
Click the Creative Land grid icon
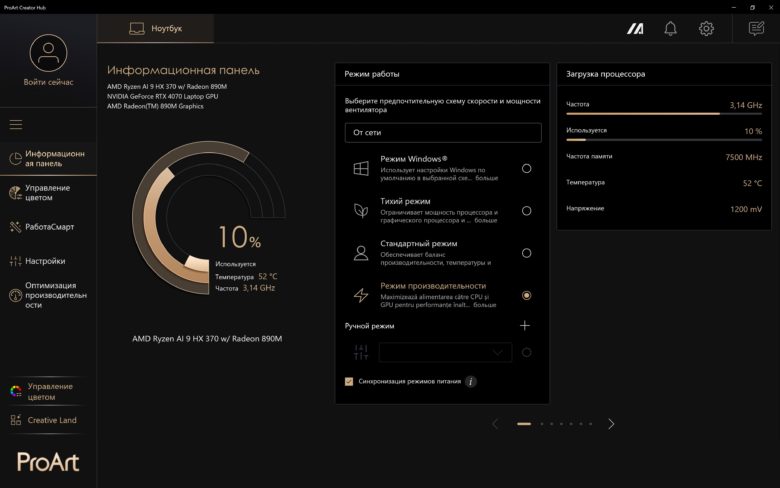point(16,420)
